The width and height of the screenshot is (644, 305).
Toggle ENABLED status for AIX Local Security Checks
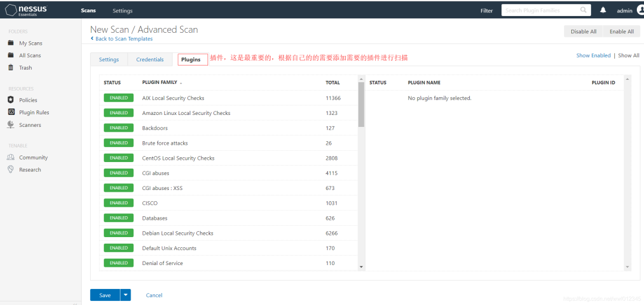119,98
